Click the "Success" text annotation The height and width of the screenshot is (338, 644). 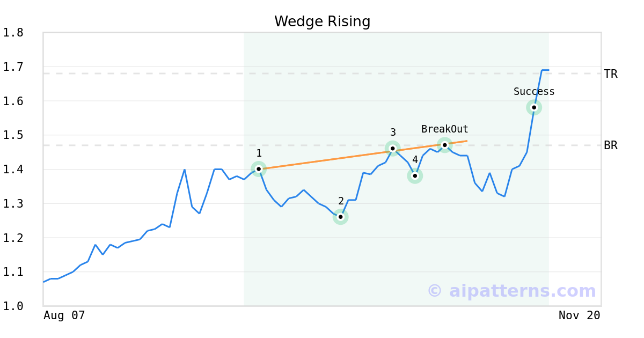click(x=534, y=92)
